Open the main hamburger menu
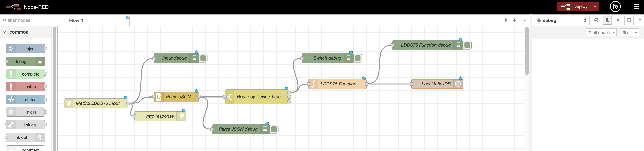This screenshot has width=644, height=151. pyautogui.click(x=636, y=7)
